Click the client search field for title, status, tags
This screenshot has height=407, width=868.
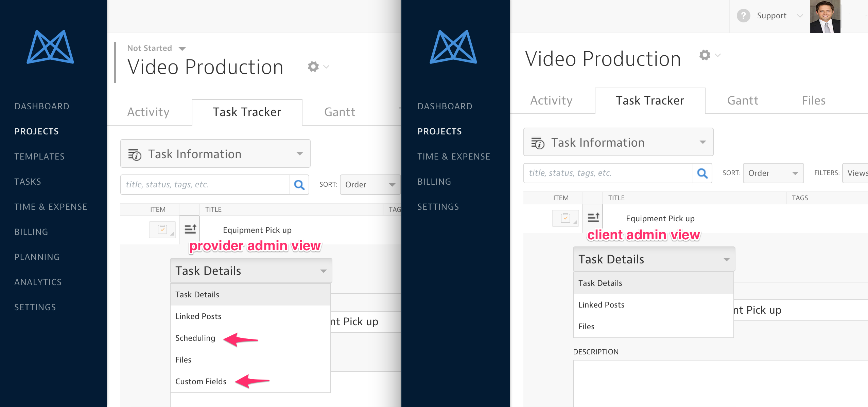(x=608, y=173)
